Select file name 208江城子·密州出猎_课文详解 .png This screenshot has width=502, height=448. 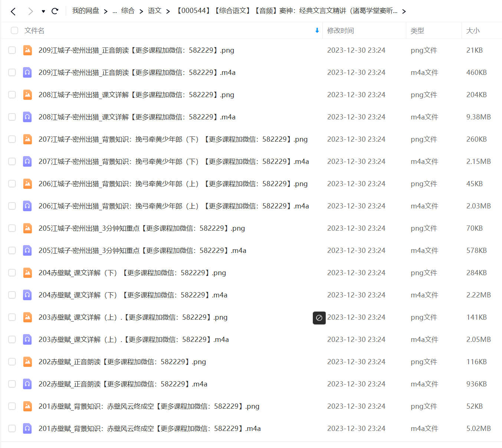(x=136, y=95)
